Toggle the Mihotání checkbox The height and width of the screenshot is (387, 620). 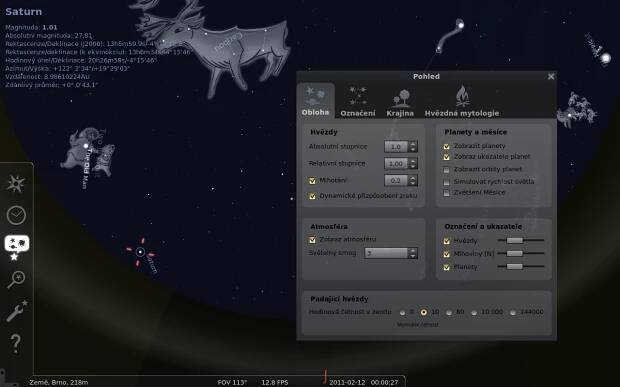tap(312, 181)
